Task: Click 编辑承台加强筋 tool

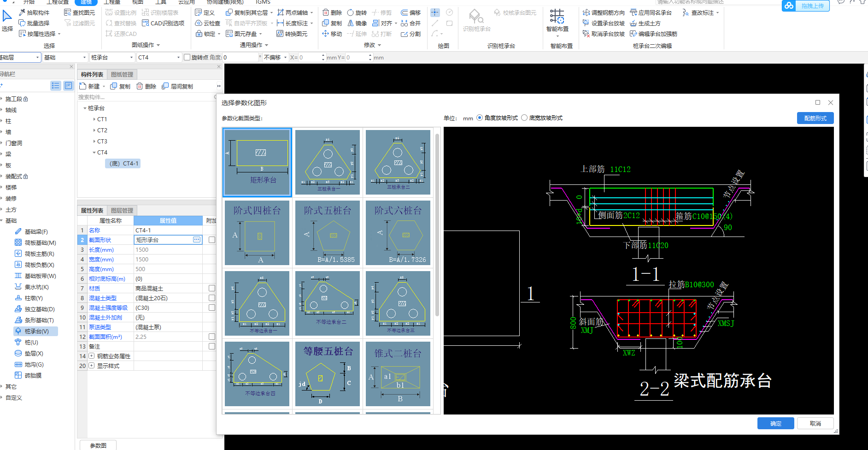Action: [x=653, y=34]
